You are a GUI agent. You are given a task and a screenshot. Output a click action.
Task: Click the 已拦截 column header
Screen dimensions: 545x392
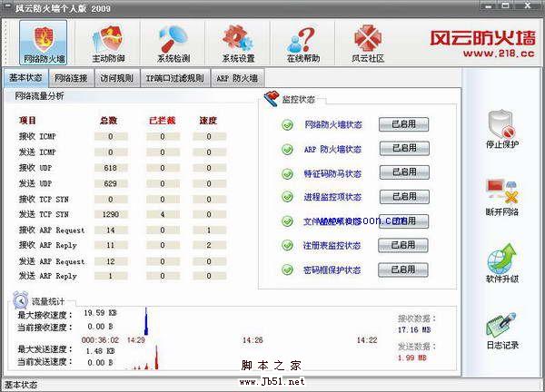click(163, 121)
